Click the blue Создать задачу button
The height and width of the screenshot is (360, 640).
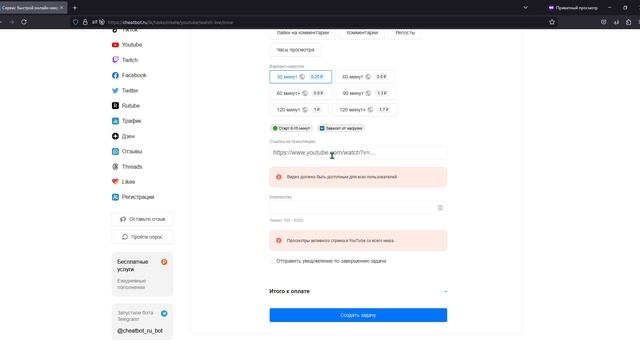(x=358, y=315)
